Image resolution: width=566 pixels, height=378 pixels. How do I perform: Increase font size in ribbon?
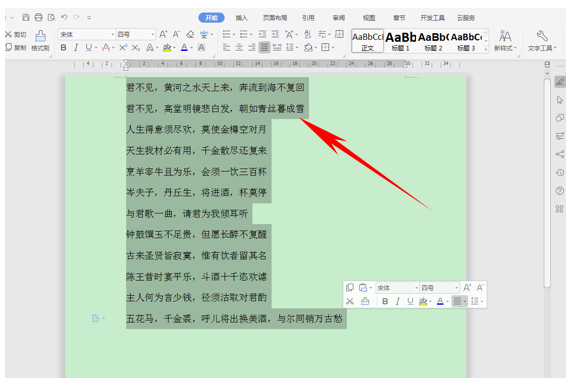click(x=163, y=34)
